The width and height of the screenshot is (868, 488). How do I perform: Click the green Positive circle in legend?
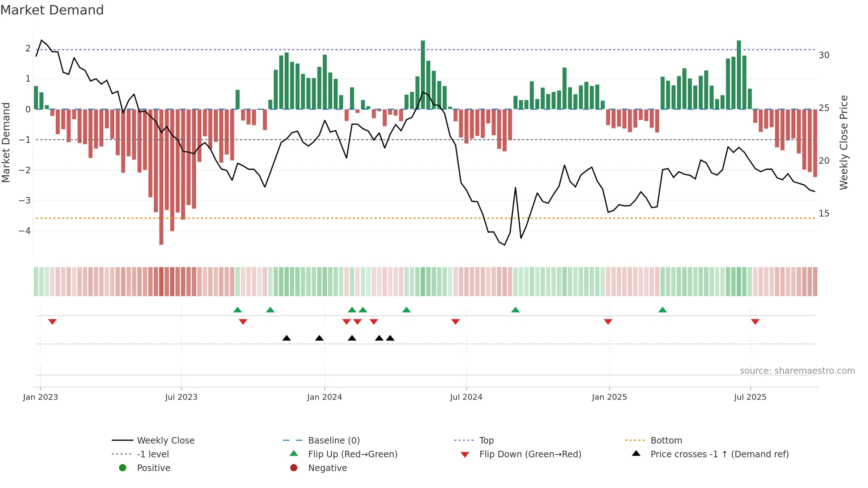123,468
